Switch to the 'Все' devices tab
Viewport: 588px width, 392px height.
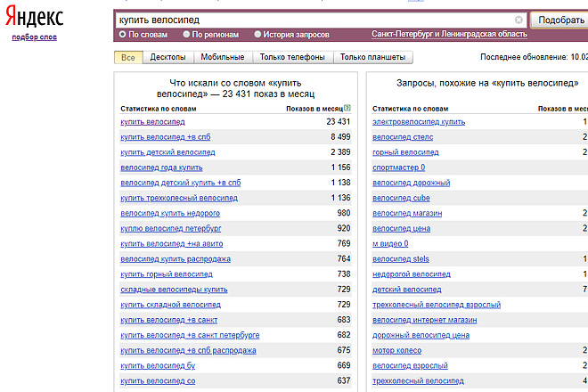tap(128, 57)
